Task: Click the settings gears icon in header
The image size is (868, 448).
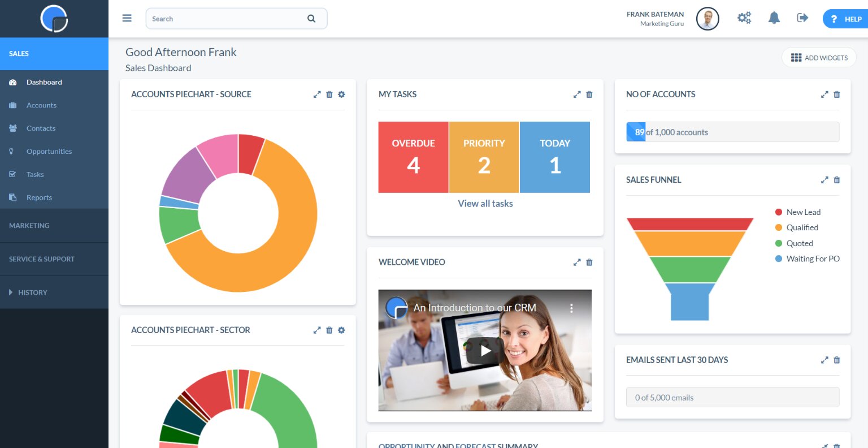Action: (x=744, y=18)
